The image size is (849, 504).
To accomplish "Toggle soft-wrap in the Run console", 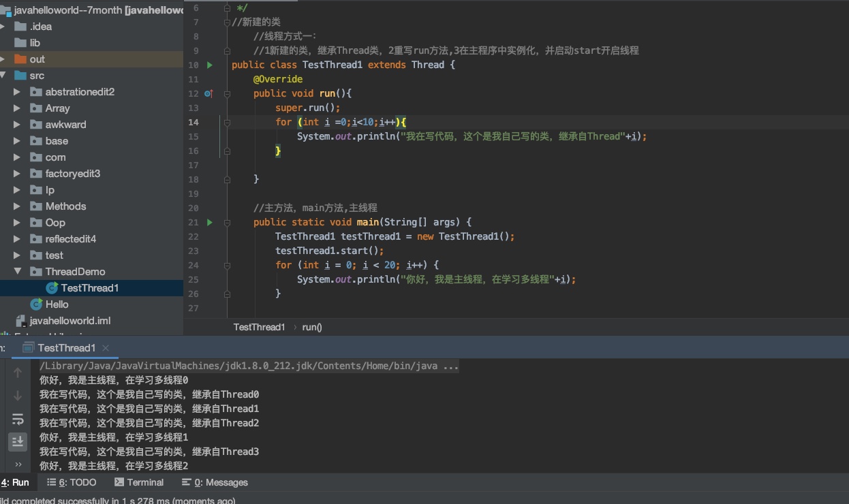I will [x=18, y=419].
